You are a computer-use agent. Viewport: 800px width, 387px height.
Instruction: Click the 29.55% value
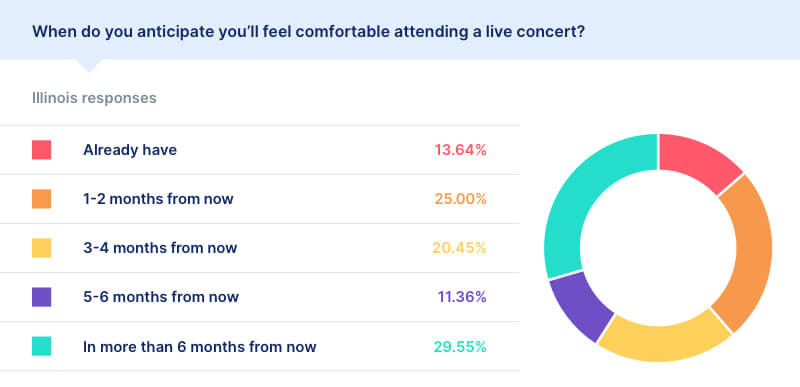click(460, 347)
